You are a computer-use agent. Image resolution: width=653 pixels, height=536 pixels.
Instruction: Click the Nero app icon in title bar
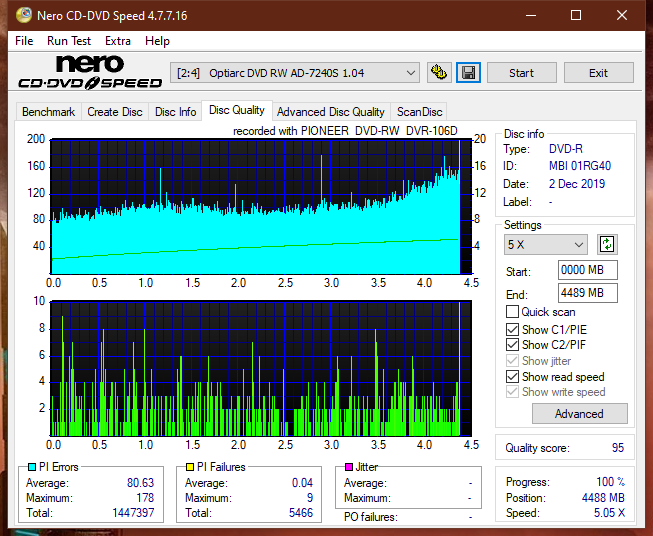pos(24,15)
